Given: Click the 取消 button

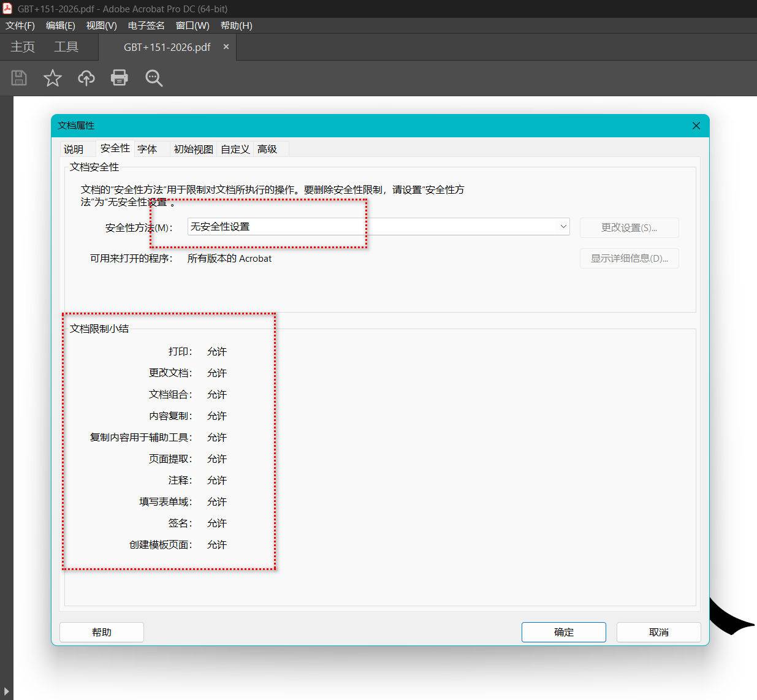Looking at the screenshot, I should (x=659, y=632).
